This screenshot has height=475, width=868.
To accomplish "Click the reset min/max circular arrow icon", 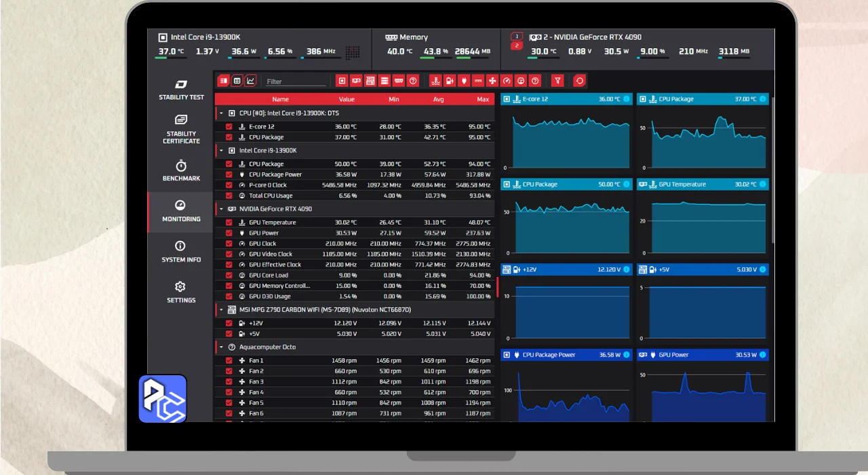I will (579, 81).
